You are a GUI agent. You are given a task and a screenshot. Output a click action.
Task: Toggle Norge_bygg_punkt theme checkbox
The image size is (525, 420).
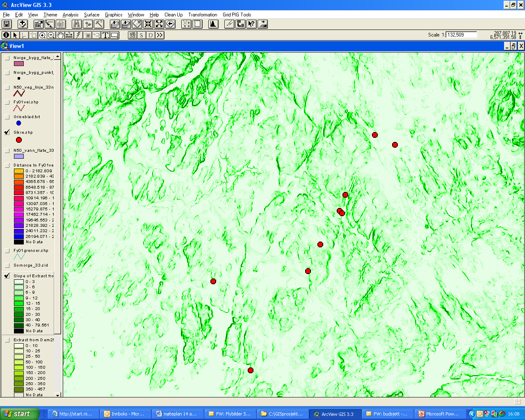[7, 73]
